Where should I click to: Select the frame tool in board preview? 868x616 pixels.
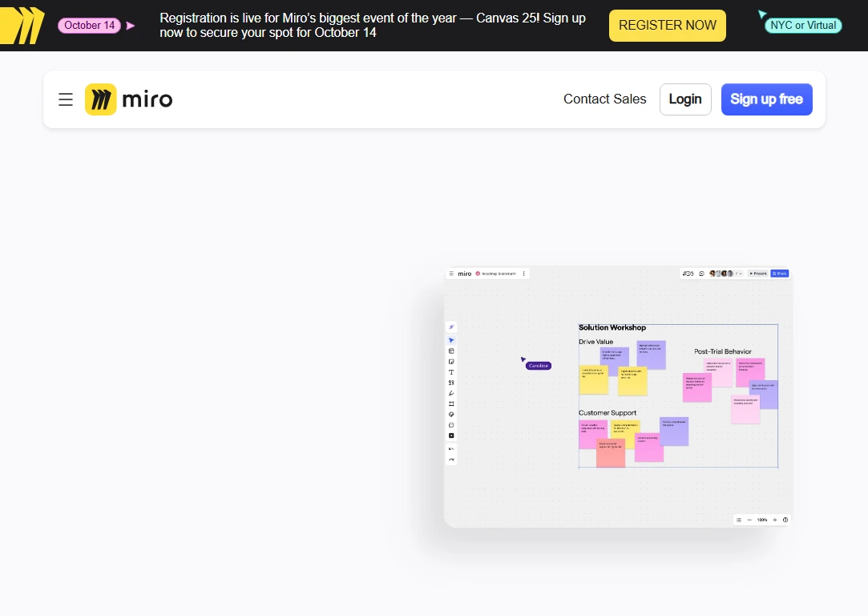[x=451, y=403]
